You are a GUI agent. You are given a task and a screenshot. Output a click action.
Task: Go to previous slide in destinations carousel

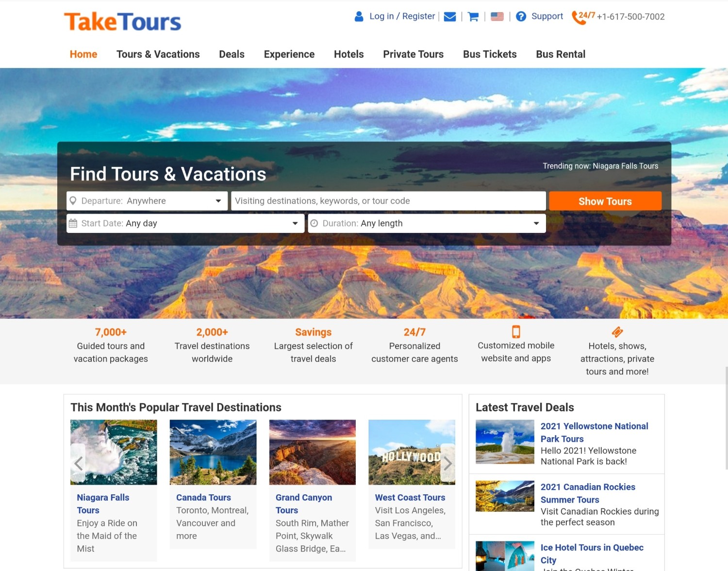tap(78, 463)
